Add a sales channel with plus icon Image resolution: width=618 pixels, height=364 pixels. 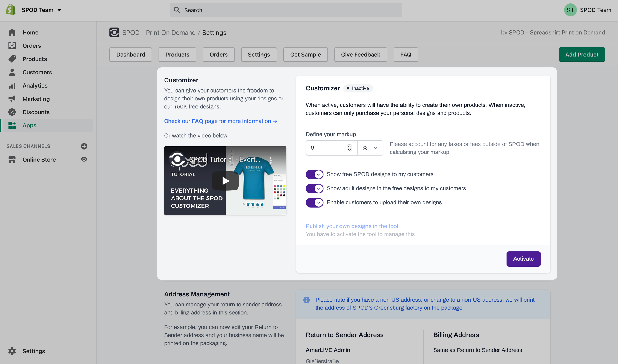tap(84, 146)
